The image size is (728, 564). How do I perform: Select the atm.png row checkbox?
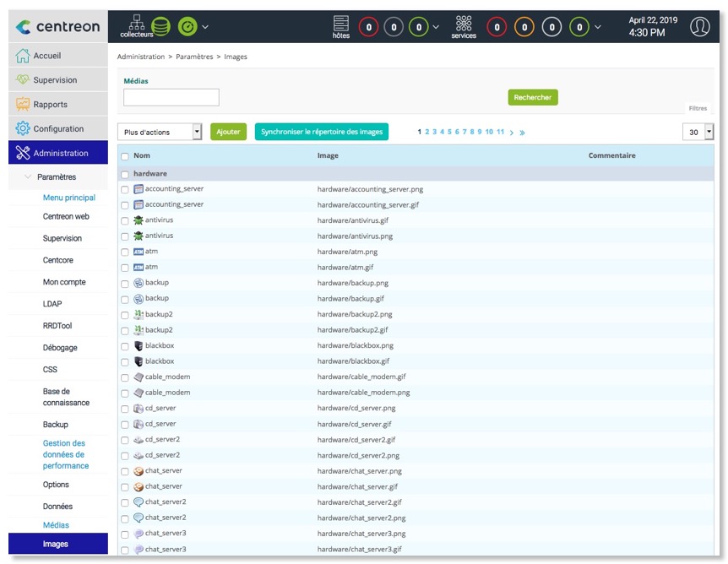(x=125, y=252)
